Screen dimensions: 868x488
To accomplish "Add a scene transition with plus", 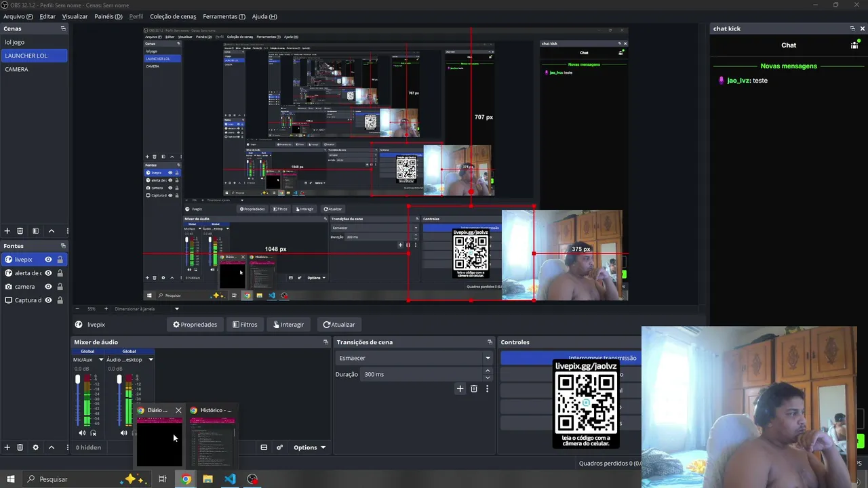I will [x=460, y=388].
